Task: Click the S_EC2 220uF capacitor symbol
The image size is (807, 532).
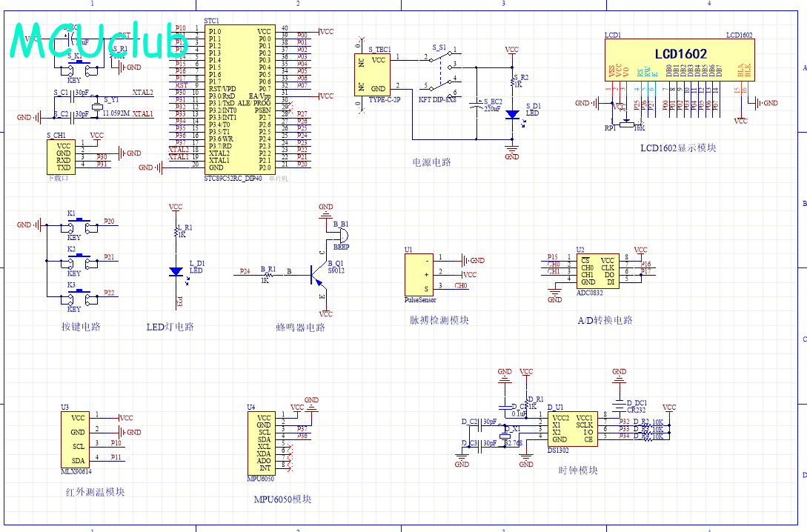Action: point(476,105)
